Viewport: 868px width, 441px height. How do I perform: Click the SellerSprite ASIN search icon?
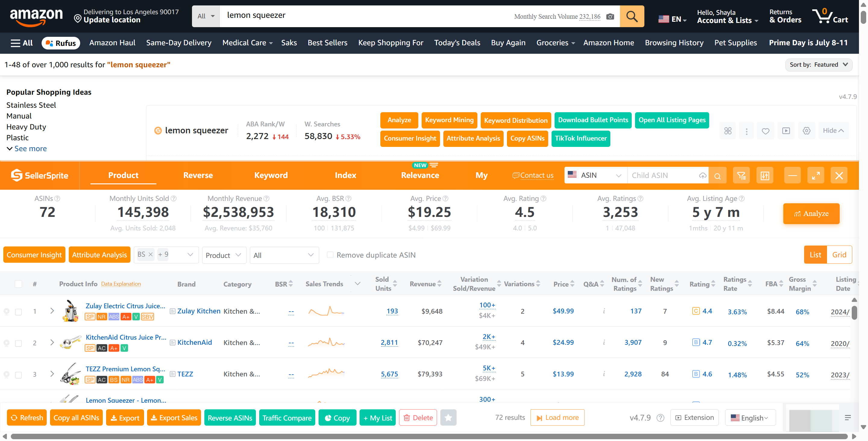coord(717,176)
